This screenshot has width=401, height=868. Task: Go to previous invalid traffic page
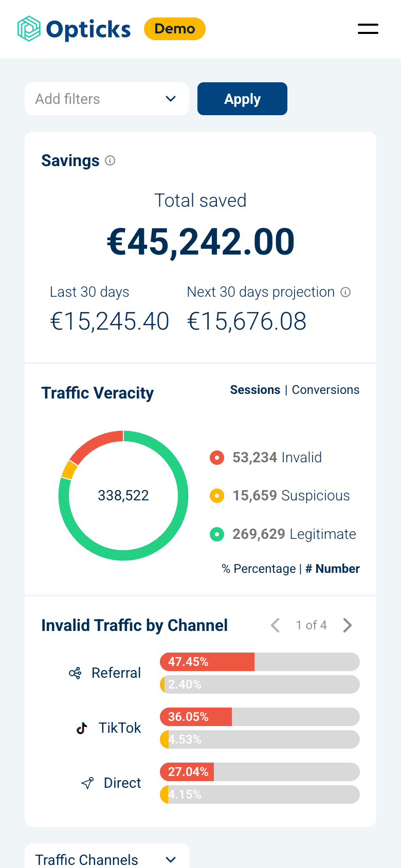[276, 625]
